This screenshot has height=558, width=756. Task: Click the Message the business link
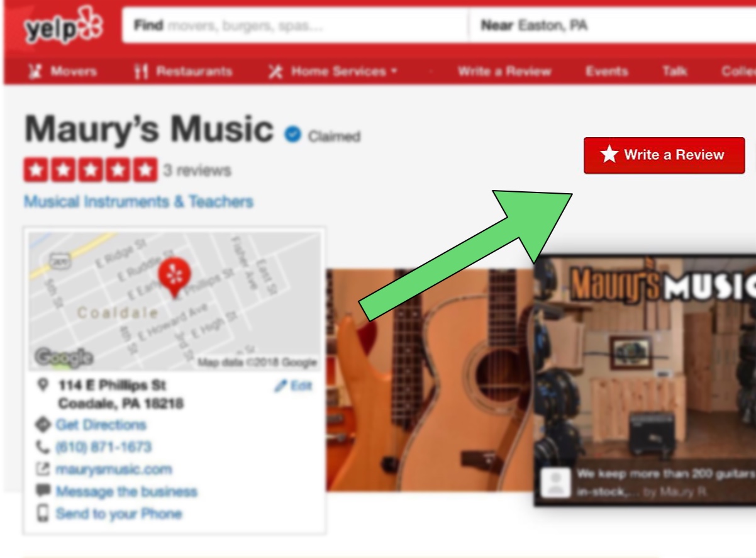126,491
